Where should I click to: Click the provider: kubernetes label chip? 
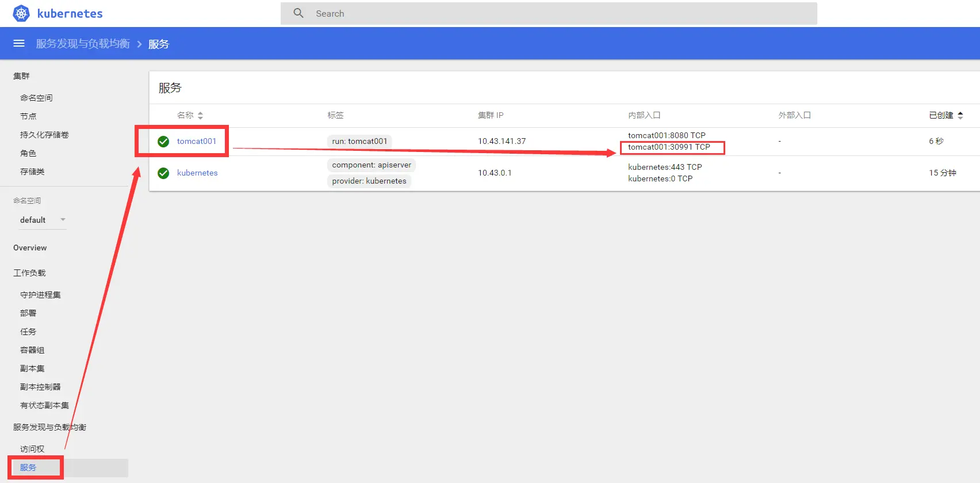369,181
